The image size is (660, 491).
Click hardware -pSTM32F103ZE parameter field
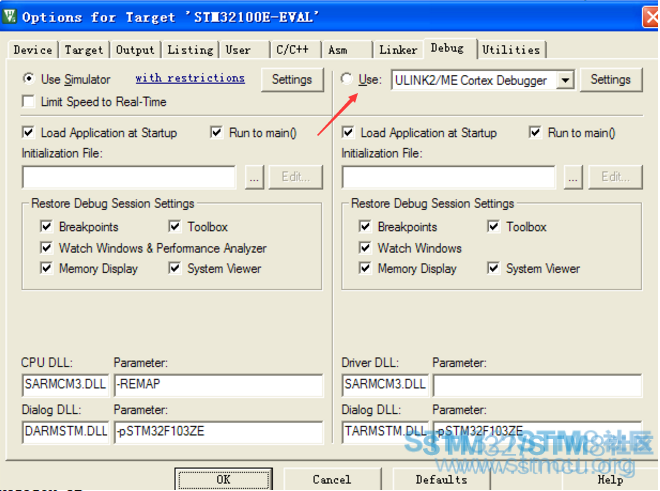pyautogui.click(x=538, y=432)
